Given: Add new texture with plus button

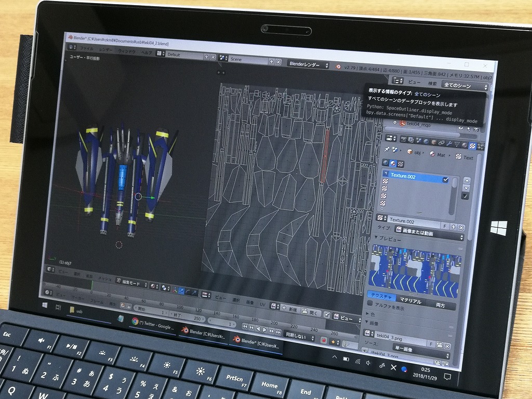Looking at the screenshot, I should pos(454,227).
